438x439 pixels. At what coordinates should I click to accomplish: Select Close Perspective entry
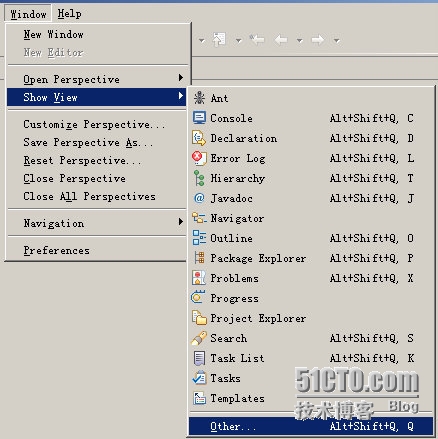pyautogui.click(x=97, y=178)
